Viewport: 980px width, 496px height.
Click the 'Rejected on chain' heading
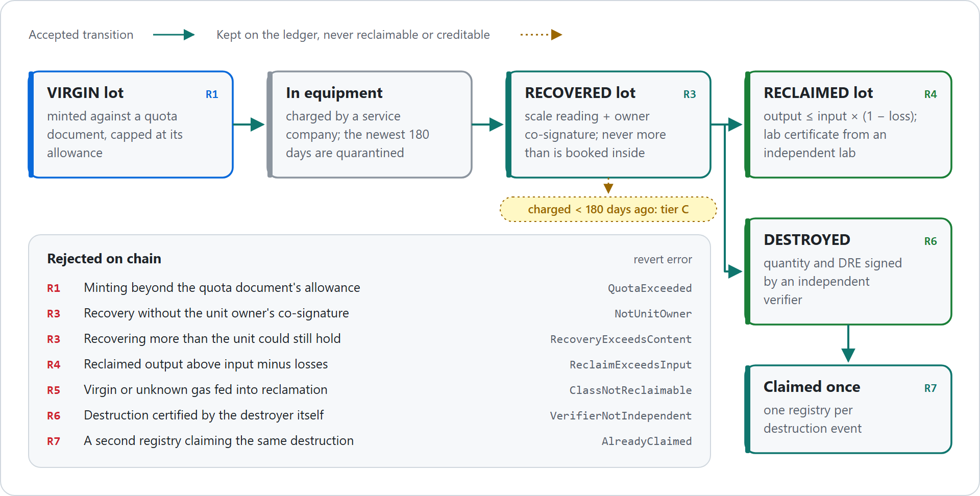click(104, 259)
